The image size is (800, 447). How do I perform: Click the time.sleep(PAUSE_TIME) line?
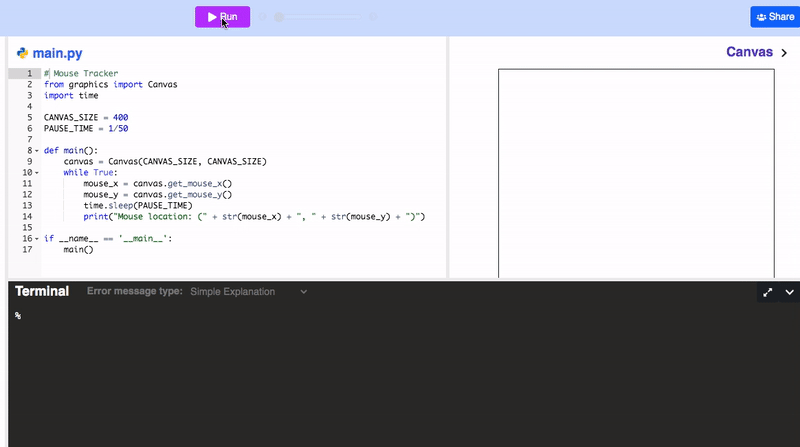(x=138, y=206)
